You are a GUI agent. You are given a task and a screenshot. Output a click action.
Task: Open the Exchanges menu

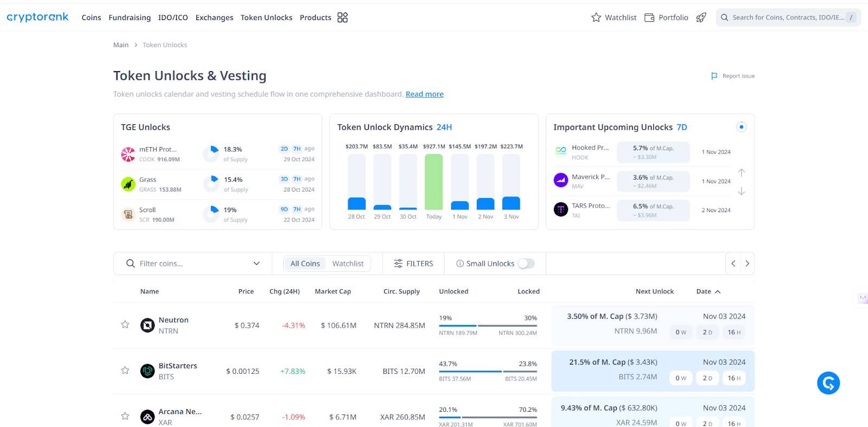tap(214, 17)
